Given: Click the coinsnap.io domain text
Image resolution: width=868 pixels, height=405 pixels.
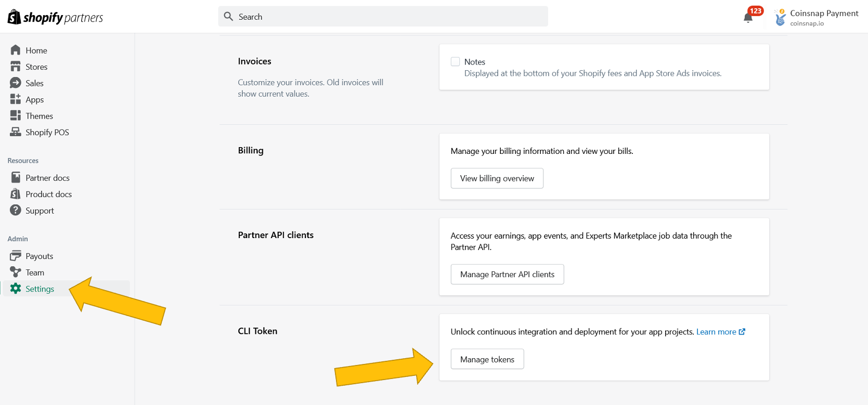Looking at the screenshot, I should [x=807, y=23].
